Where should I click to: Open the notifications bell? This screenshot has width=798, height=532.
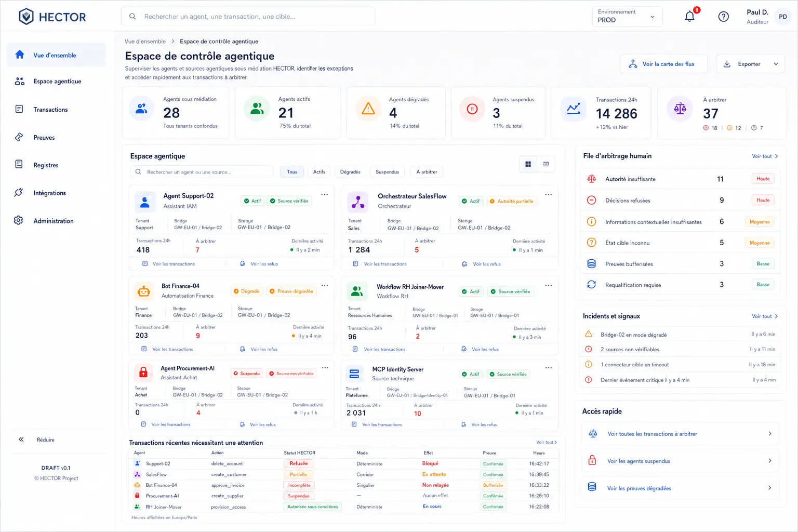coord(689,17)
